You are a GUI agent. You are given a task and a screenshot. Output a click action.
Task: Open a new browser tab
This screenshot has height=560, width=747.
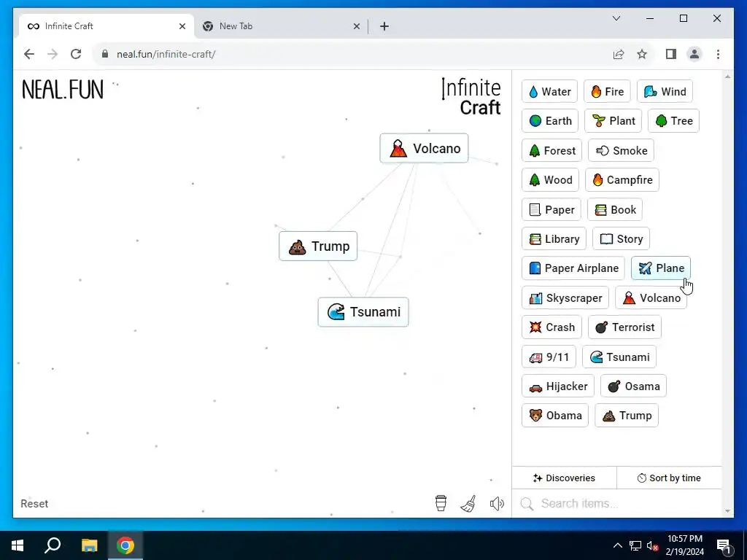(x=384, y=27)
